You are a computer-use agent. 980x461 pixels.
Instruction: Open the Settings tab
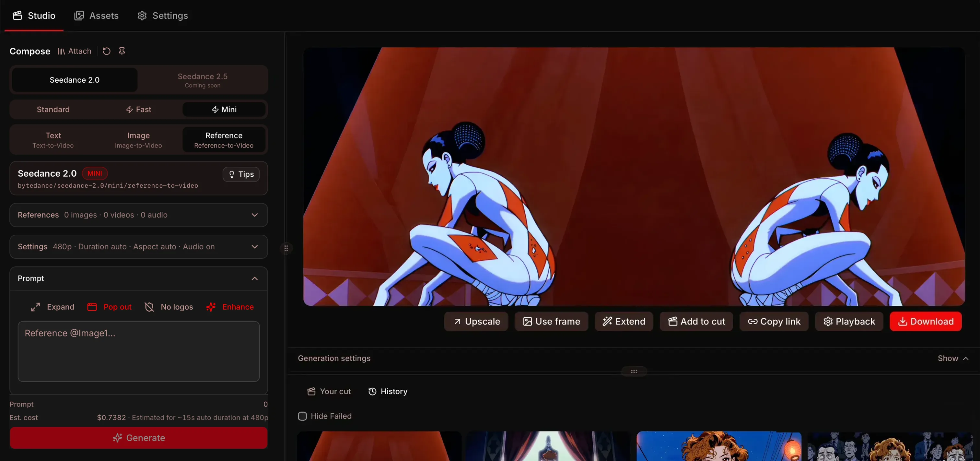[x=162, y=16]
